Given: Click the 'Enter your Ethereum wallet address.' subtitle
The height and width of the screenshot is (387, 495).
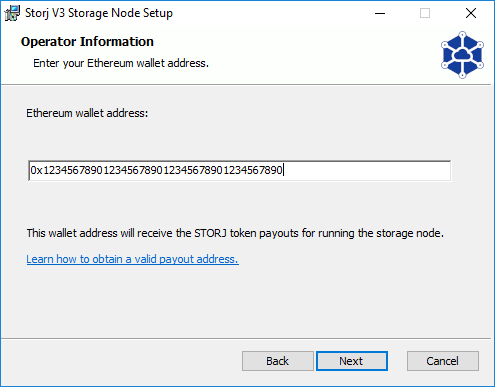Looking at the screenshot, I should tap(121, 63).
